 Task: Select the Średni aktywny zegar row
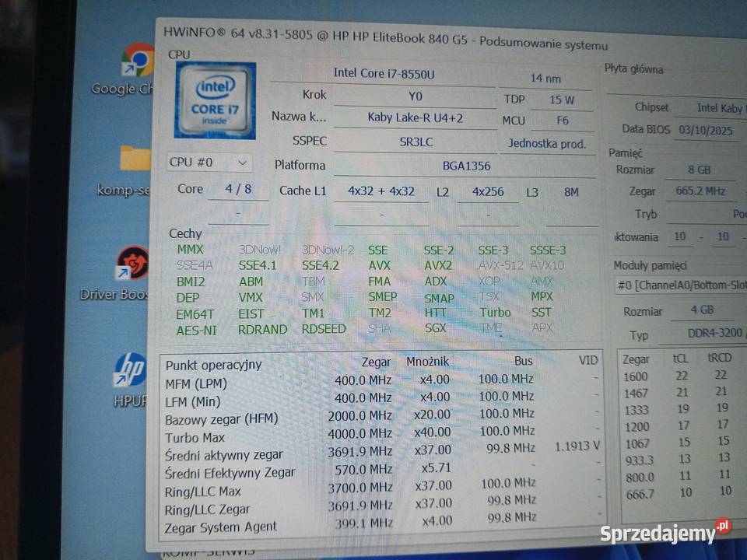pos(381,452)
